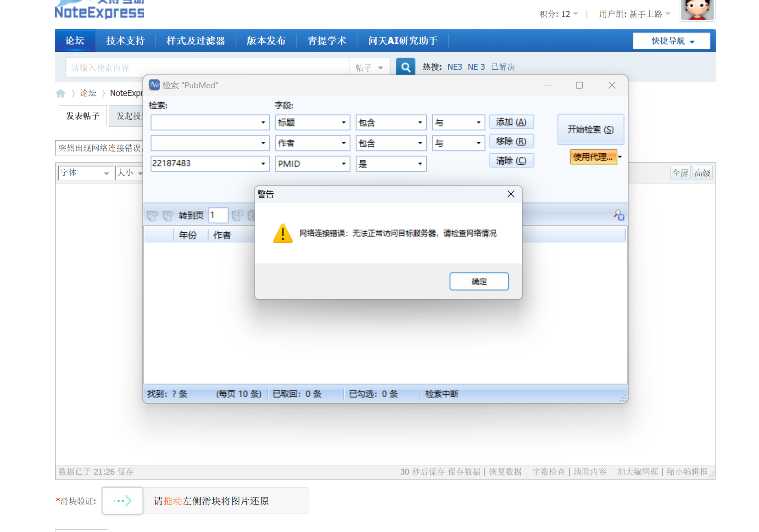759x532 pixels.
Task: Open the 样式及过滤器 navigation tab
Action: 196,41
